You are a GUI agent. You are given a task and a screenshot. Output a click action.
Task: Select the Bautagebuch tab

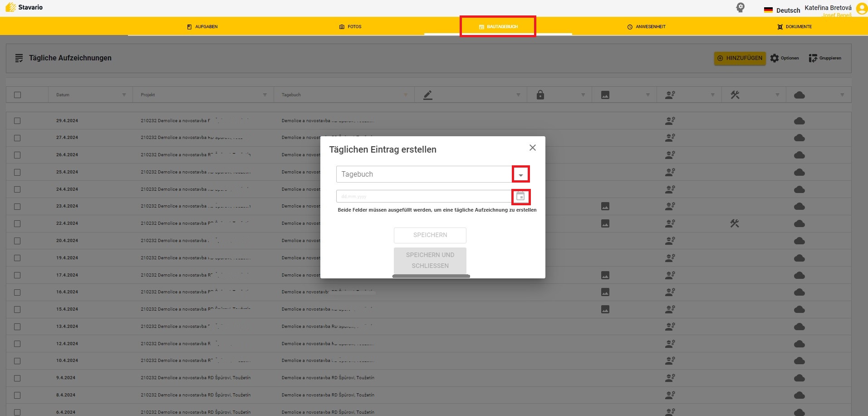coord(498,27)
